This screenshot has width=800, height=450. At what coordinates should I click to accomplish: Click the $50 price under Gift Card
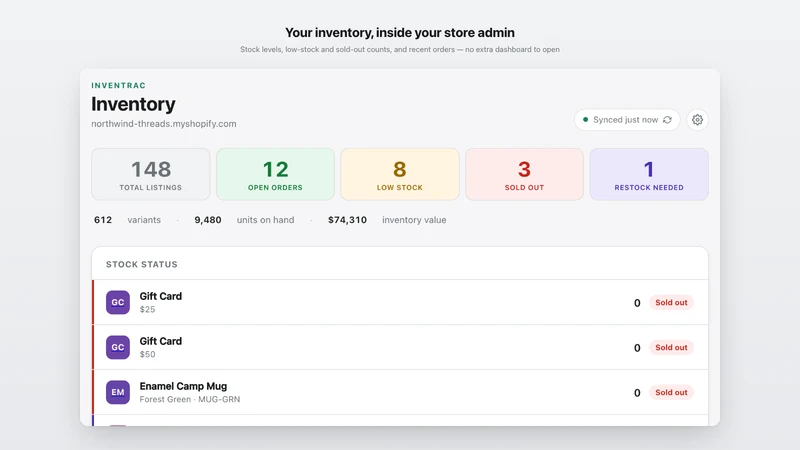(x=147, y=354)
